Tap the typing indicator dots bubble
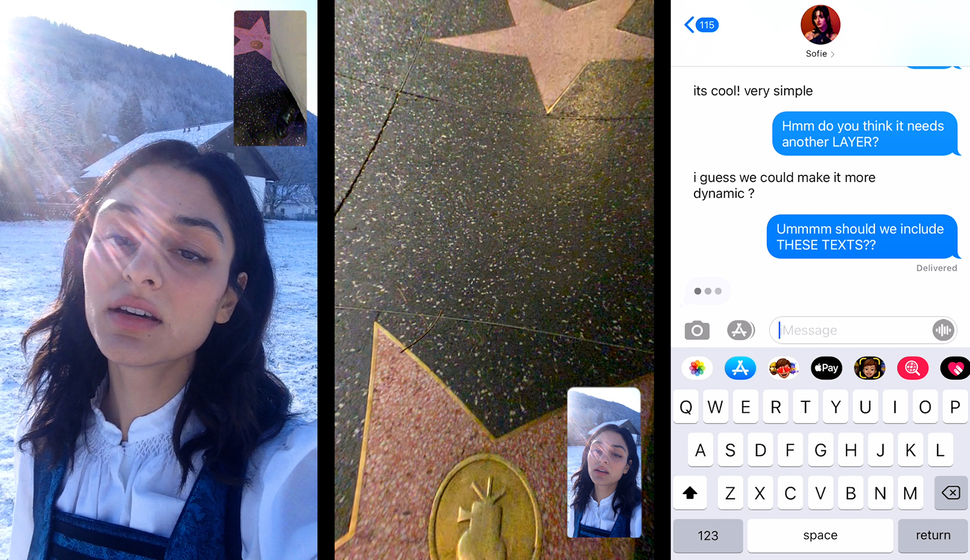Image resolution: width=970 pixels, height=560 pixels. (x=707, y=291)
